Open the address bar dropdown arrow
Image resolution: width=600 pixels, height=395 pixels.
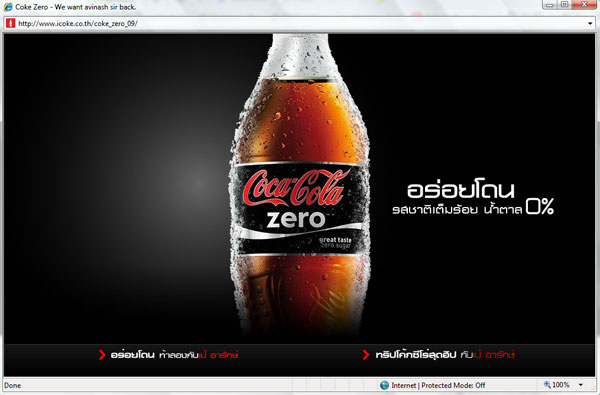point(590,24)
